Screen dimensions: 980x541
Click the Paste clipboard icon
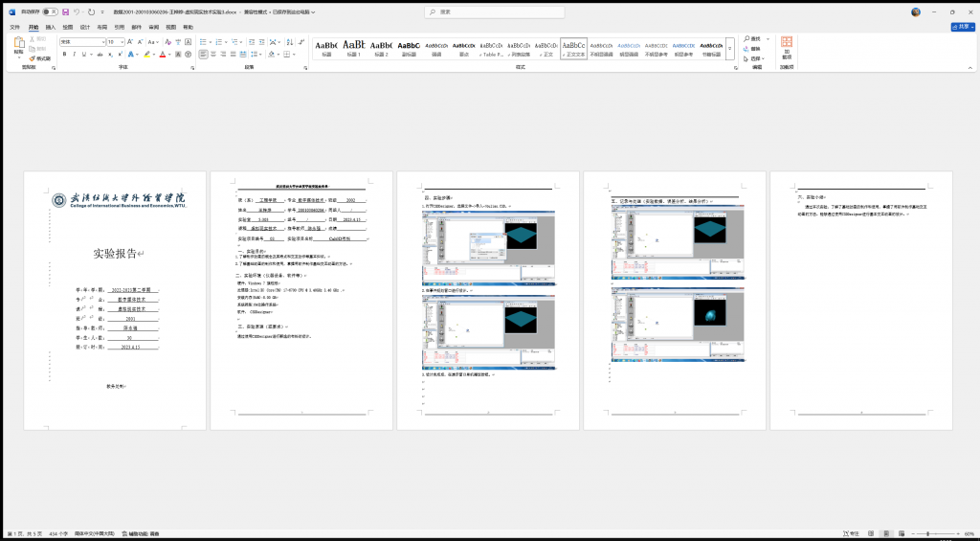(17, 46)
